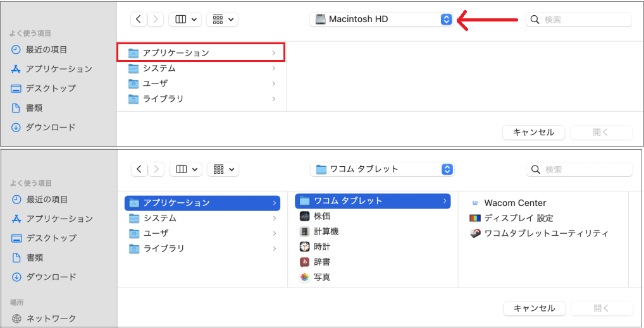Screen dimensions: 644x328
Task: Click キャンセル in the Macintosh HD dialog
Action: click(x=533, y=133)
